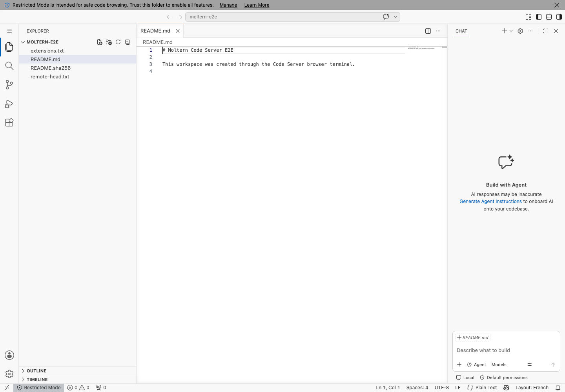Image resolution: width=565 pixels, height=392 pixels.
Task: Open the Default permissions picker
Action: [x=504, y=377]
